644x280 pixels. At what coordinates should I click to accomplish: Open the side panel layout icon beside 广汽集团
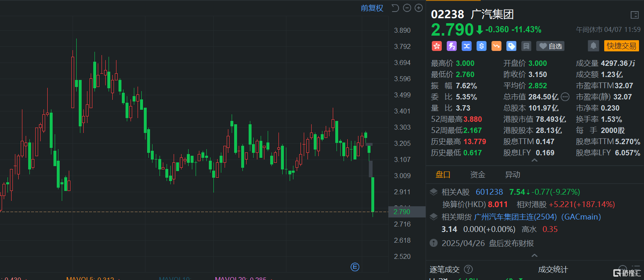634,15
